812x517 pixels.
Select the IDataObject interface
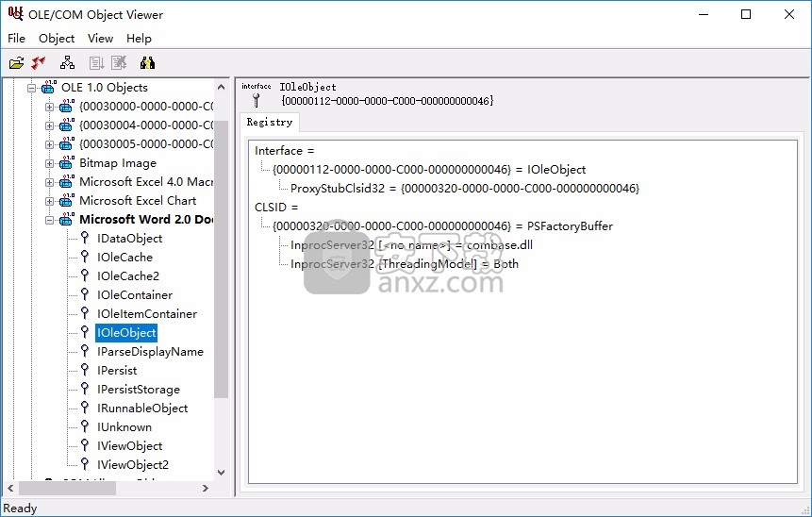[x=129, y=239]
